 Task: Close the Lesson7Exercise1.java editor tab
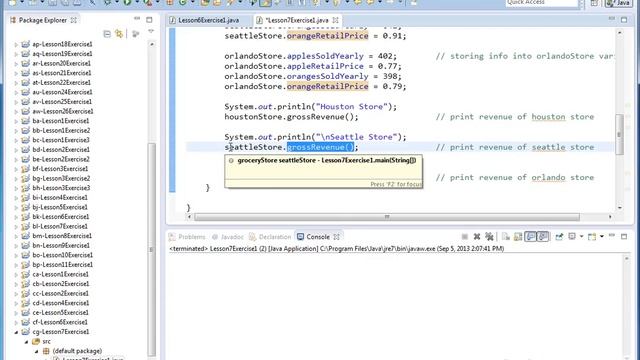click(336, 20)
